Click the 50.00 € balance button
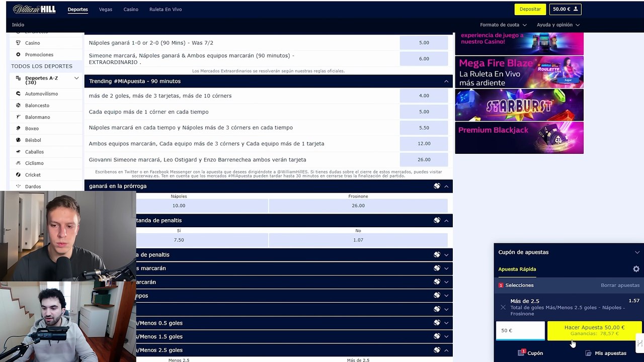This screenshot has height=362, width=644. click(x=565, y=9)
